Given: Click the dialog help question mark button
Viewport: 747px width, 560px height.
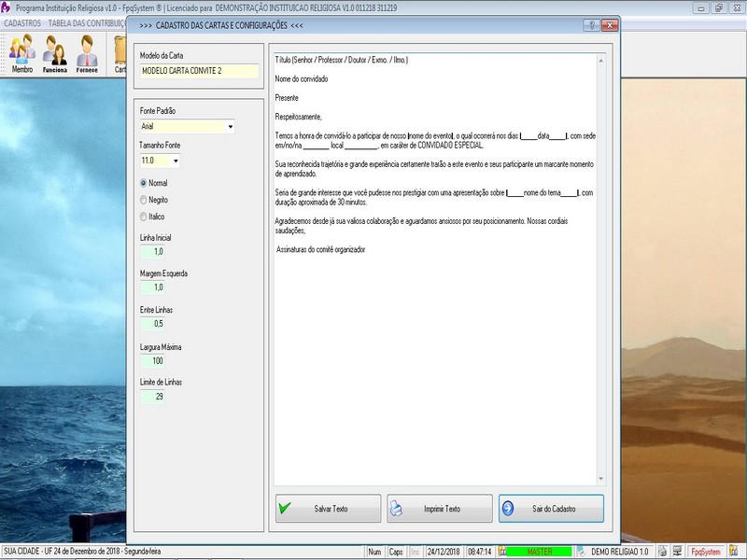Looking at the screenshot, I should click(592, 25).
